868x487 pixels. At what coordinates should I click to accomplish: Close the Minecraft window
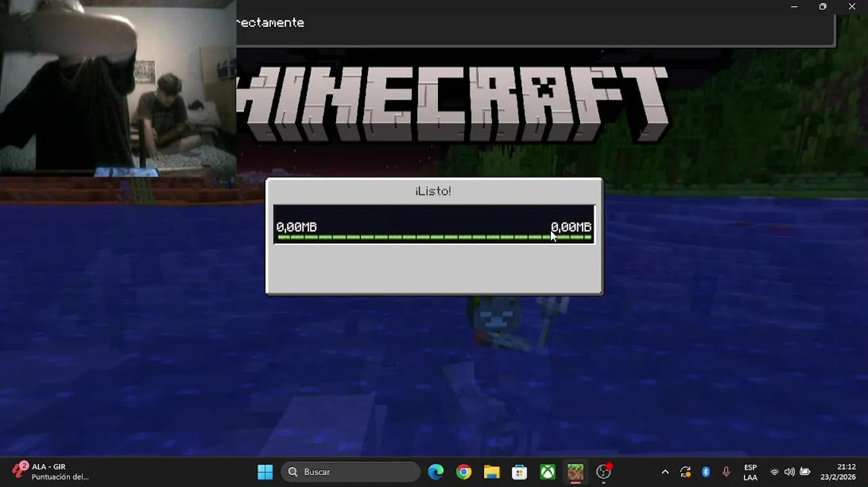point(852,7)
